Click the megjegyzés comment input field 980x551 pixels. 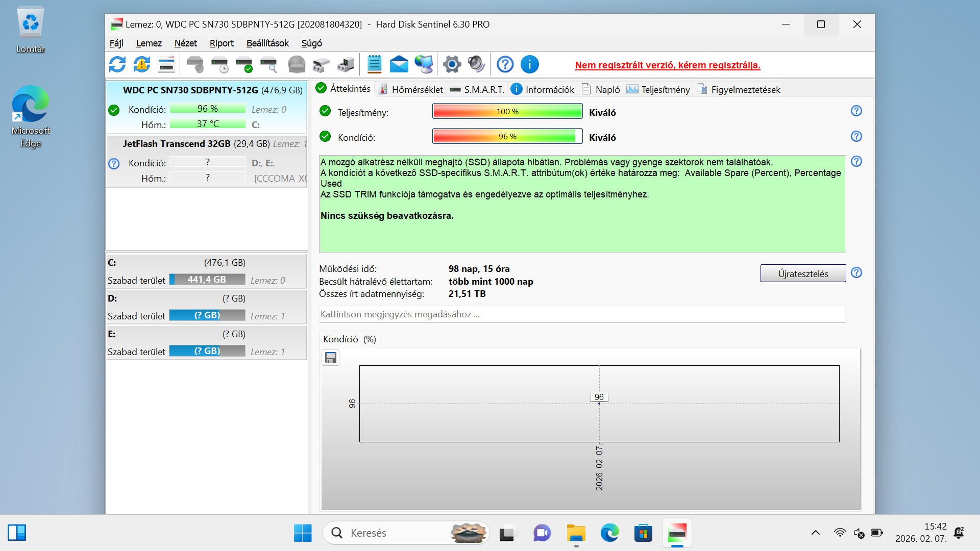pos(582,314)
